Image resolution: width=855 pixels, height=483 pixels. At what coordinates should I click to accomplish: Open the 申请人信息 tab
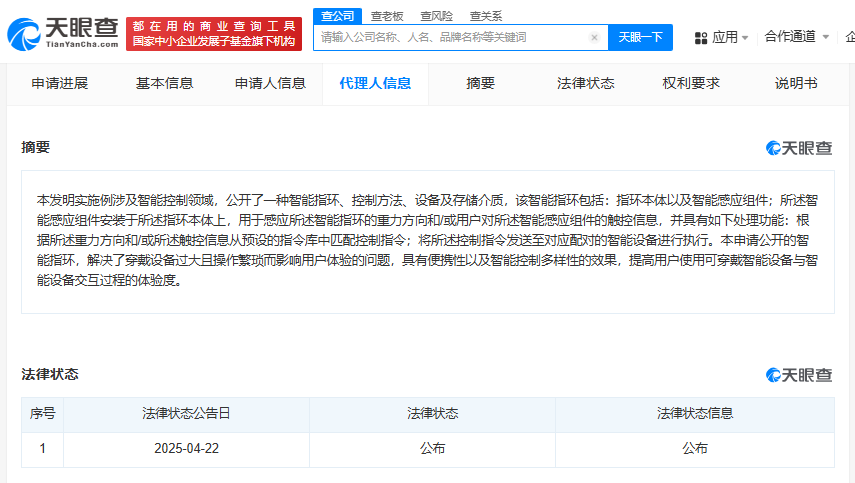point(270,83)
